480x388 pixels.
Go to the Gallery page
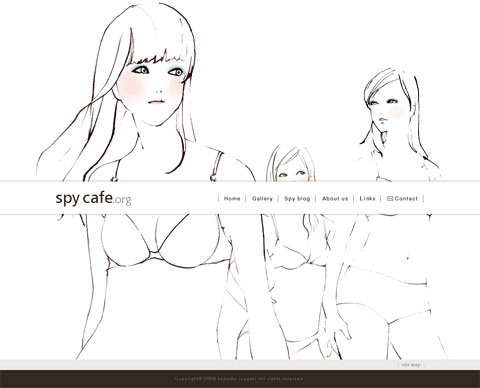[262, 199]
